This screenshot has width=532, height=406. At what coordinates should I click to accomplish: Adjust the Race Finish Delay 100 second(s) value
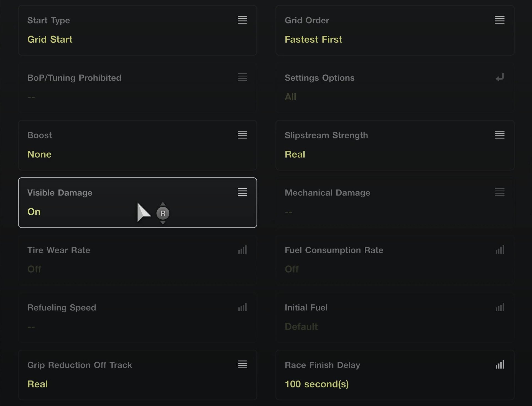(317, 384)
